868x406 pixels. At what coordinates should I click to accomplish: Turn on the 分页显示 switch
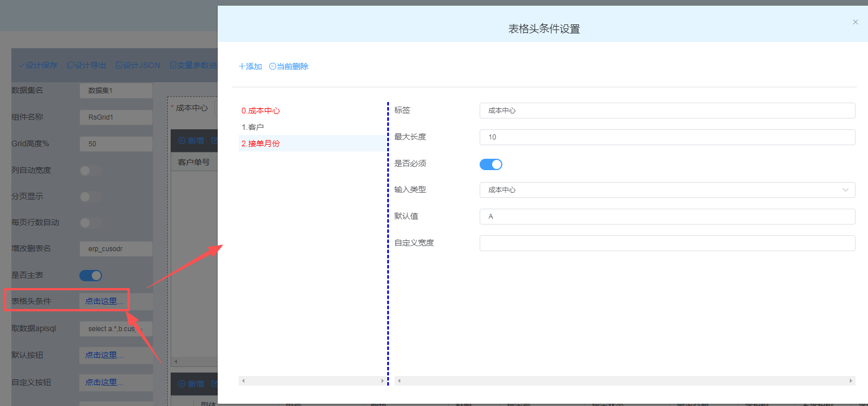pyautogui.click(x=90, y=197)
